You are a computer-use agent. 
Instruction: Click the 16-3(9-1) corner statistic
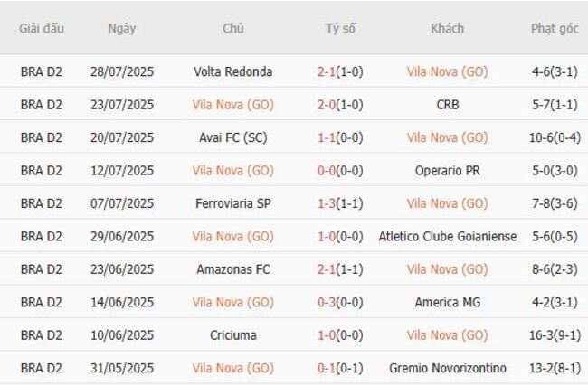tap(554, 335)
